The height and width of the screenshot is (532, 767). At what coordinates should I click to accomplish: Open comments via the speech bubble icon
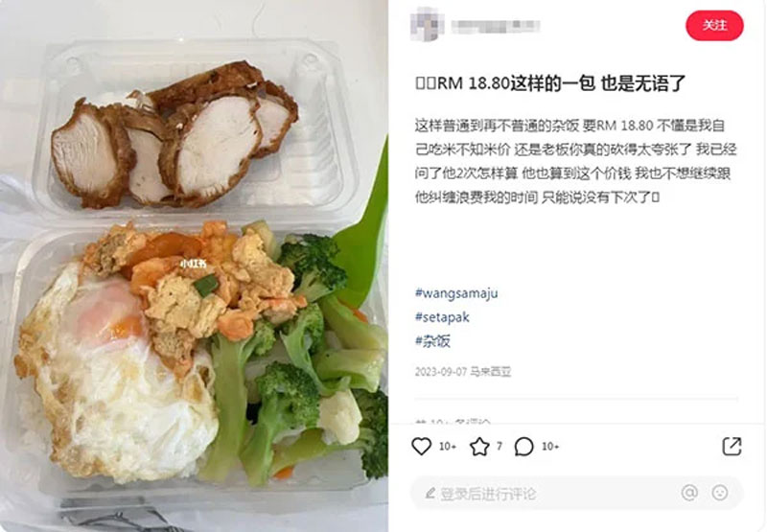point(523,447)
